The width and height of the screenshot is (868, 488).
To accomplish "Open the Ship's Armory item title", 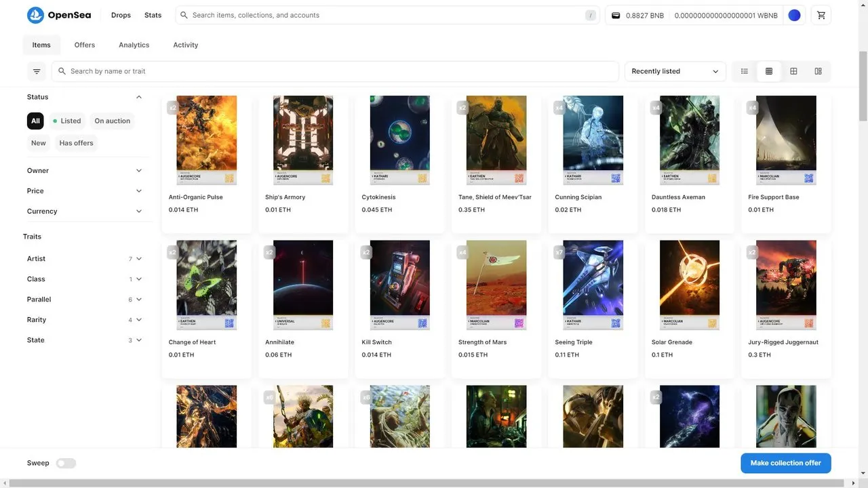I will [285, 197].
